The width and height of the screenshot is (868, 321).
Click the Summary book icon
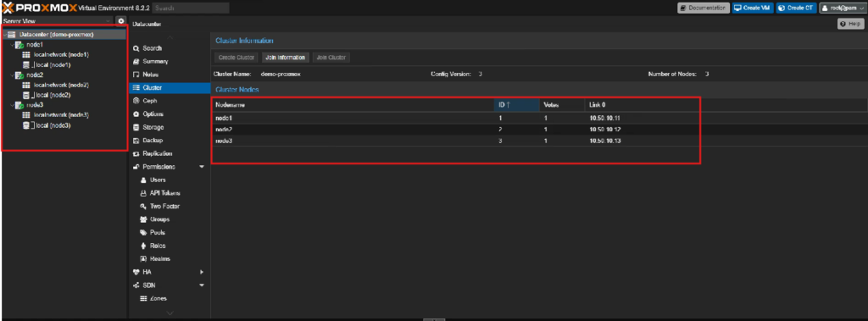(x=136, y=62)
